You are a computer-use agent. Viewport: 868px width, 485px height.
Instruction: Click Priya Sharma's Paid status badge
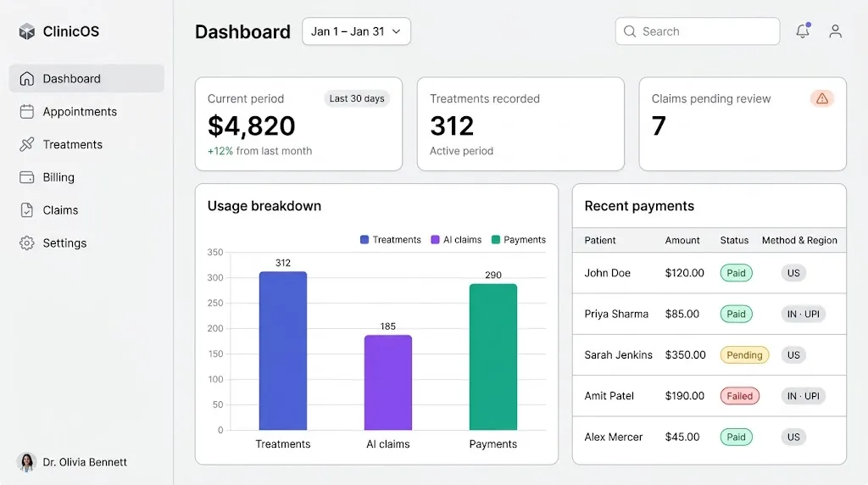pos(737,314)
